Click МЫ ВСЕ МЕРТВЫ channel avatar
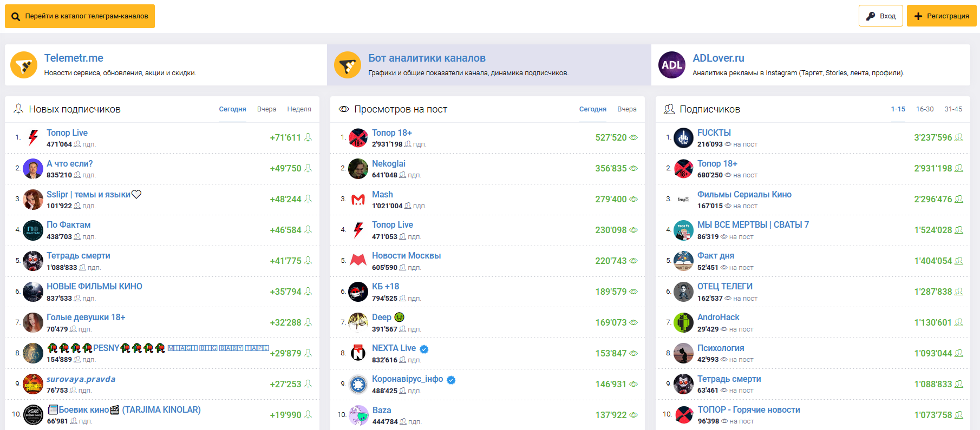The image size is (980, 430). 684,230
